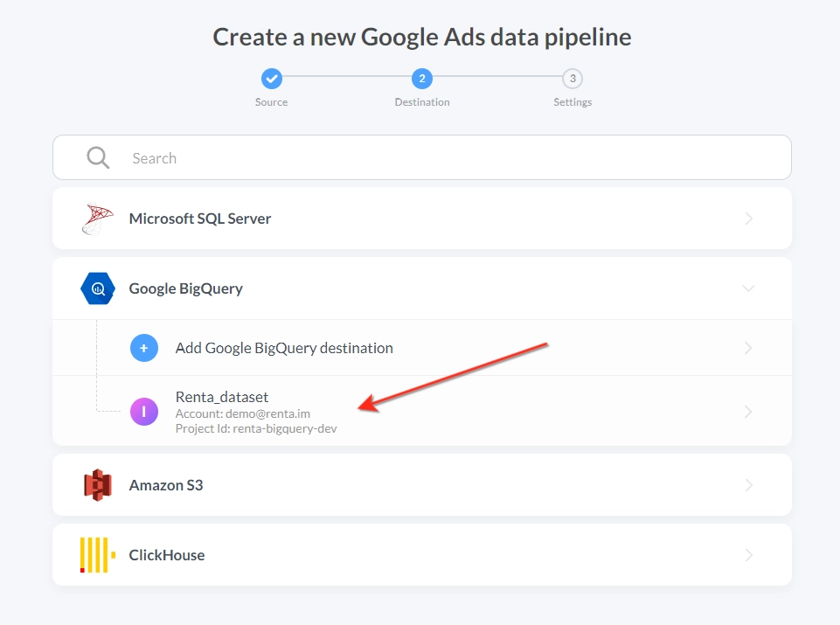Viewport: 840px width, 625px height.
Task: Choose the Renta_dataset destination entry
Action: tap(422, 412)
